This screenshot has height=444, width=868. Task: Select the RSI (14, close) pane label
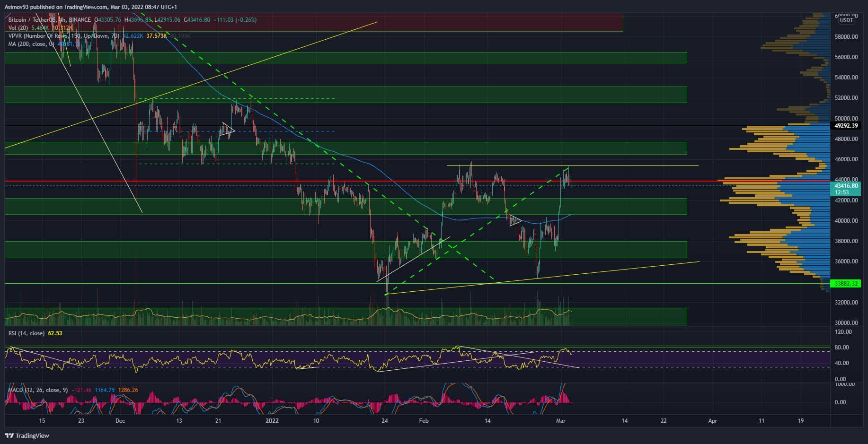coord(27,333)
